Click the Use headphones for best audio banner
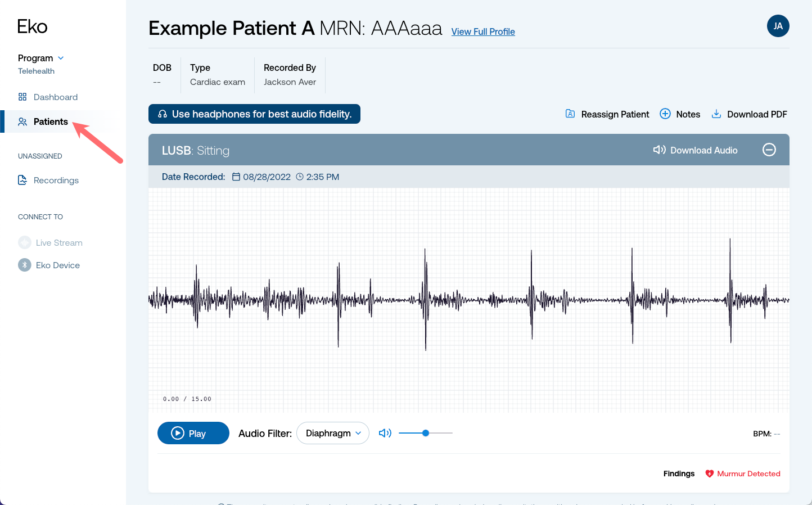Viewport: 812px width, 505px height. click(254, 114)
